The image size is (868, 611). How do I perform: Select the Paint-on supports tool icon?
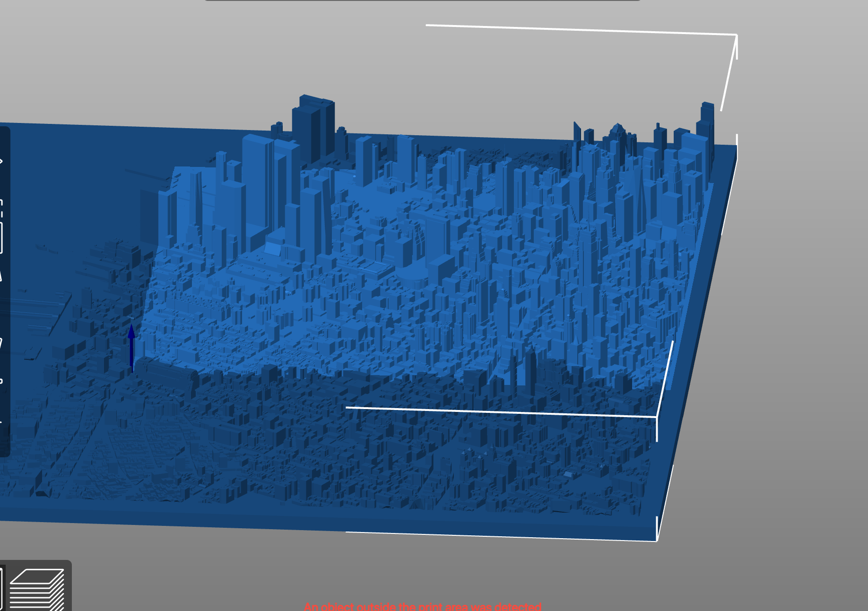[x=1, y=381]
